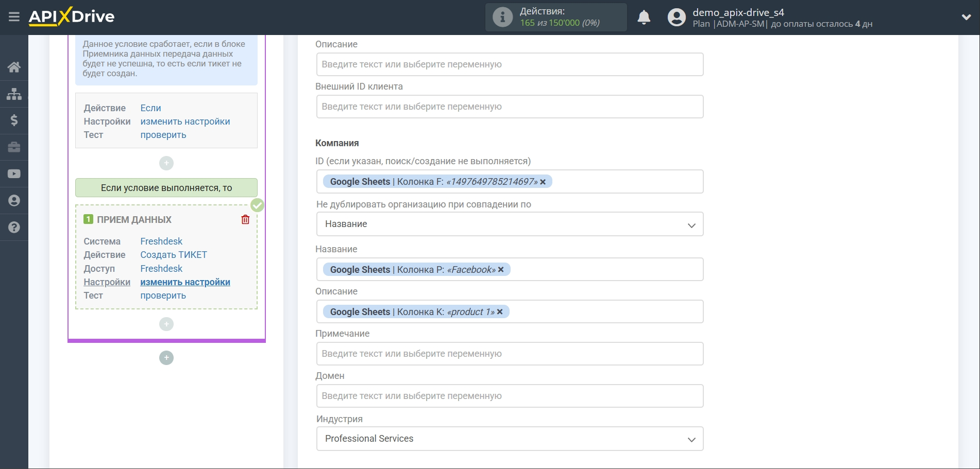Open the Не дублировать организацию dropdown
The height and width of the screenshot is (469, 980).
[510, 224]
